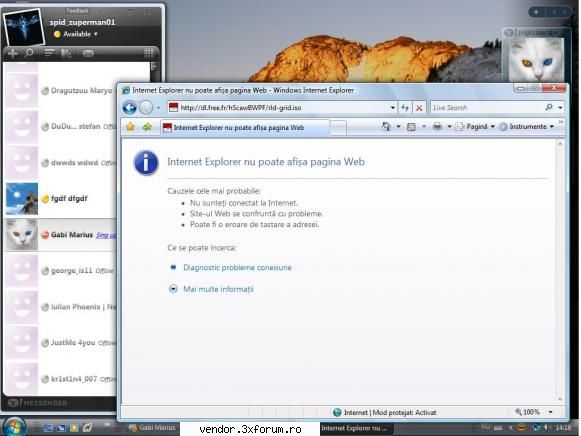Select Gabi Marius contact in list
This screenshot has width=581, height=436.
coord(60,235)
